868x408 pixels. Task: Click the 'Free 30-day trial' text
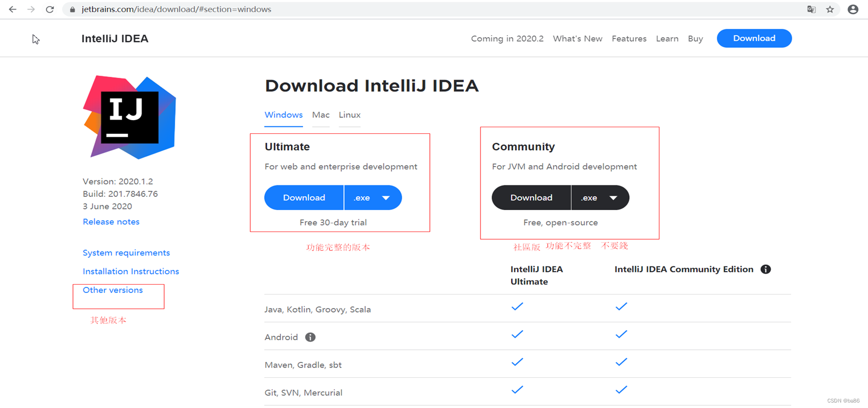pyautogui.click(x=333, y=223)
